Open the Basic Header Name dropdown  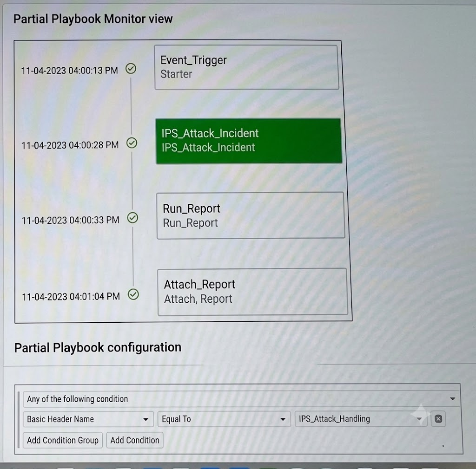(x=88, y=419)
